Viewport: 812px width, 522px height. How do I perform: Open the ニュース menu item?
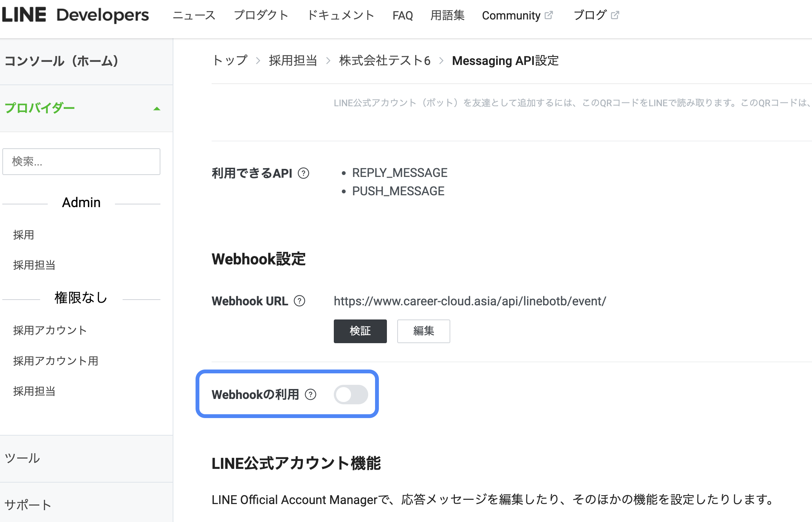tap(194, 15)
